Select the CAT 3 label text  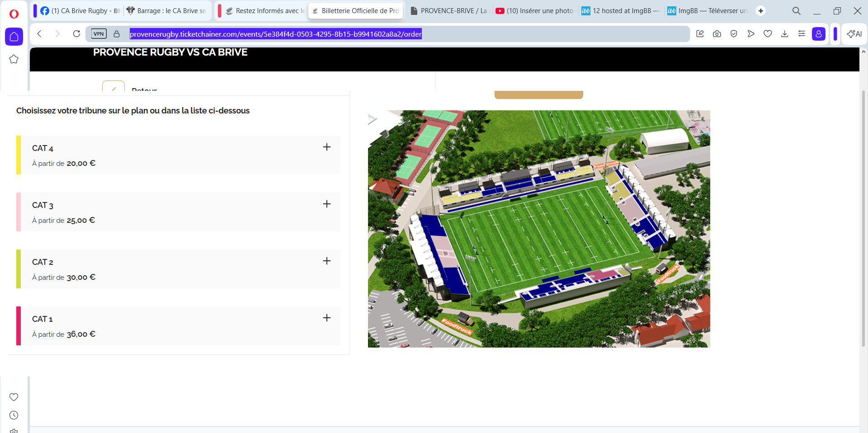pyautogui.click(x=42, y=205)
